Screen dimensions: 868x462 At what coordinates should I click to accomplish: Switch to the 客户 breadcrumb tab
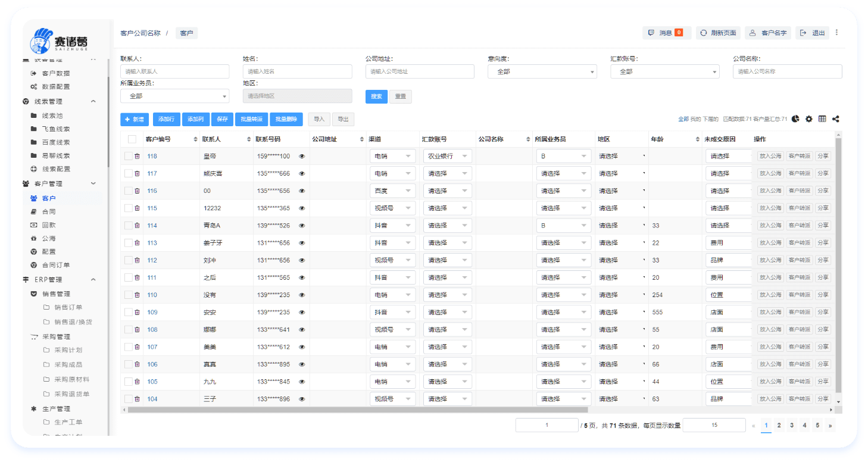[186, 33]
